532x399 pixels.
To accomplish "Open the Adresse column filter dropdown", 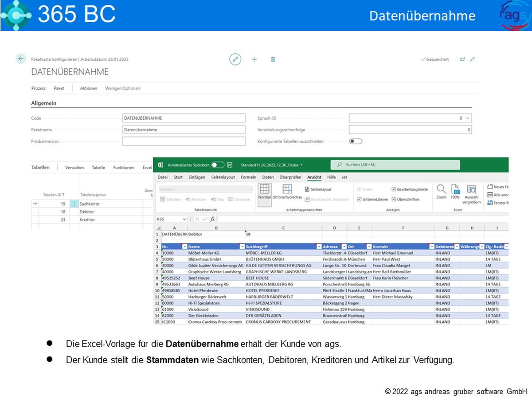I will [x=344, y=246].
